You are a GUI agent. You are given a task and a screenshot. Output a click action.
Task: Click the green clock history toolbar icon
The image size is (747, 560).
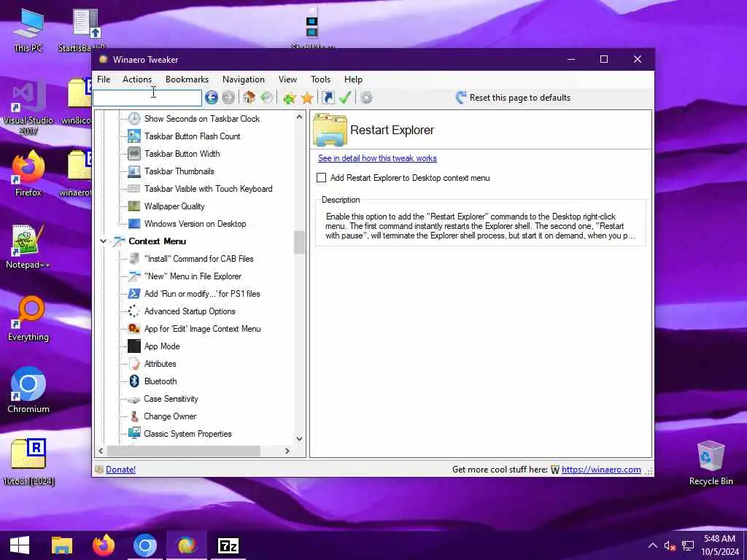click(267, 98)
